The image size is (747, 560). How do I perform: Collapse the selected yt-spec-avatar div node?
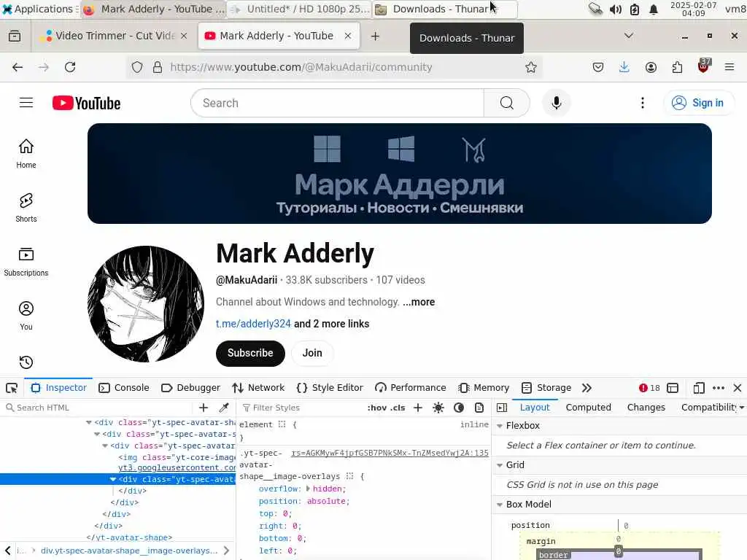point(113,480)
